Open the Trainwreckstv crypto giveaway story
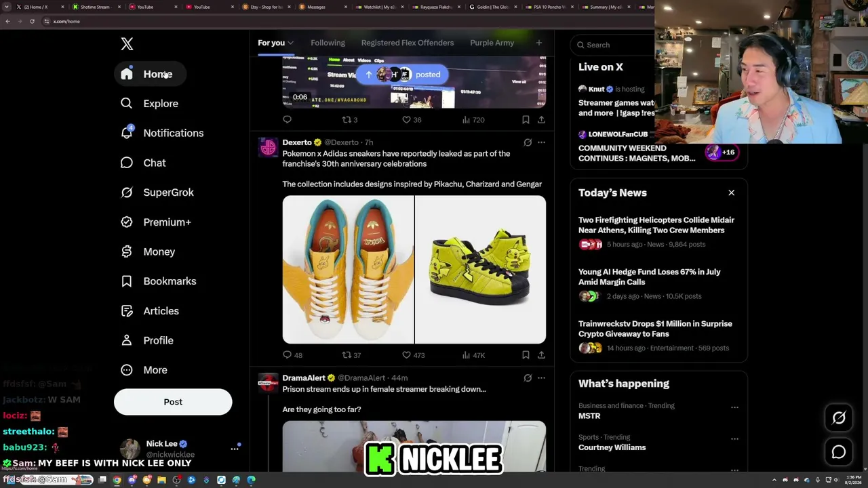The image size is (868, 488). 655,329
